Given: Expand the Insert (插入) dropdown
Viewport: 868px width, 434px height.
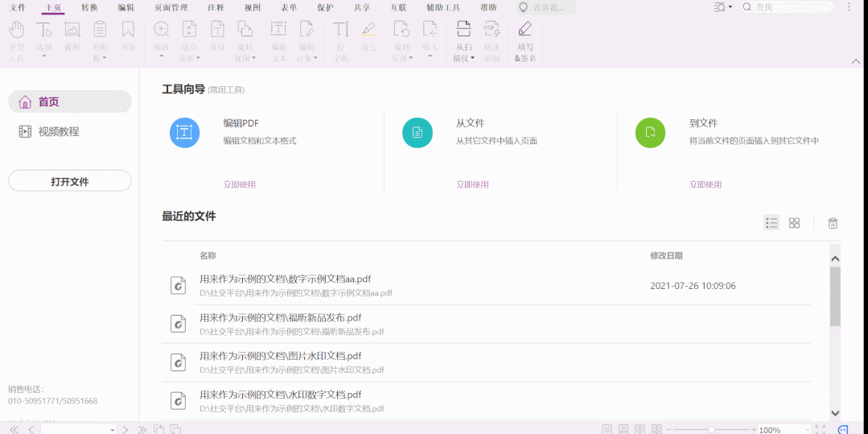Looking at the screenshot, I should tap(430, 55).
